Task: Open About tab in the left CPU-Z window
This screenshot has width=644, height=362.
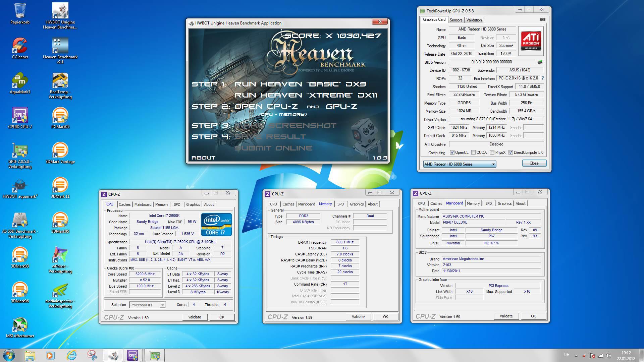Action: point(209,204)
